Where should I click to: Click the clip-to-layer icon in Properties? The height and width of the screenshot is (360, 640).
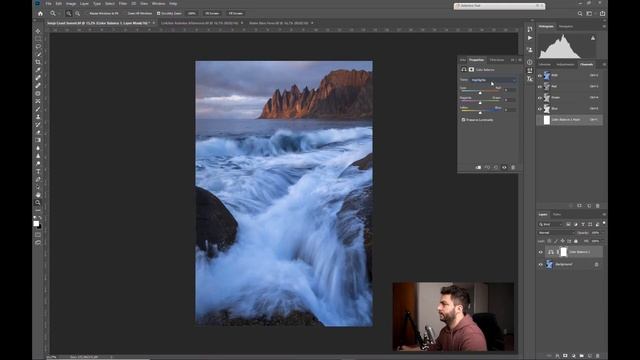tap(478, 167)
